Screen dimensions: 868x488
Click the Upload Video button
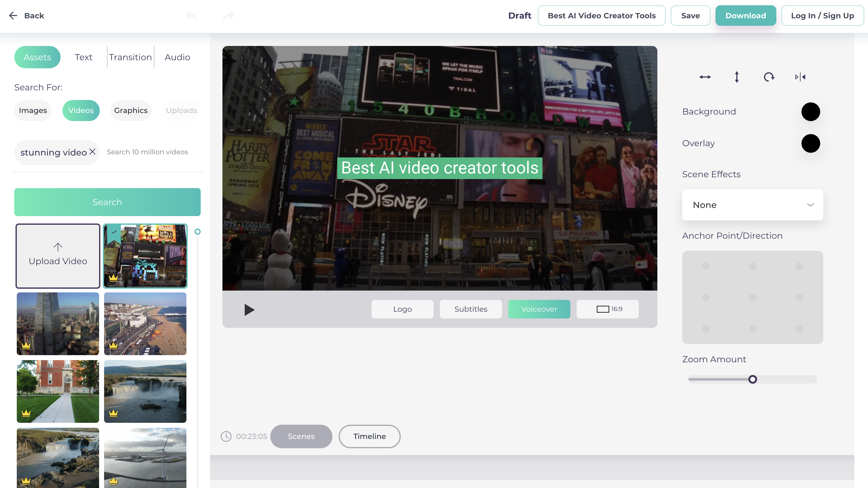[57, 255]
